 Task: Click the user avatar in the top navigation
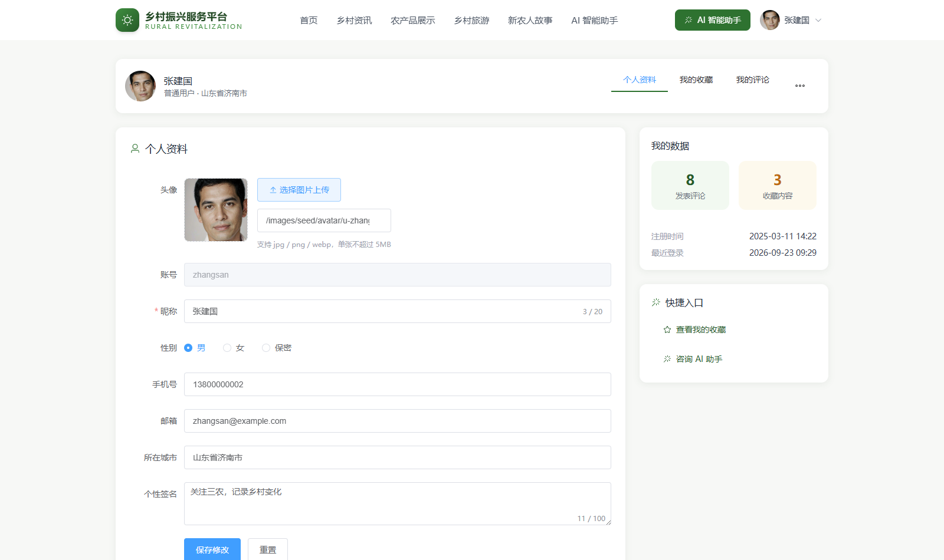pyautogui.click(x=769, y=20)
